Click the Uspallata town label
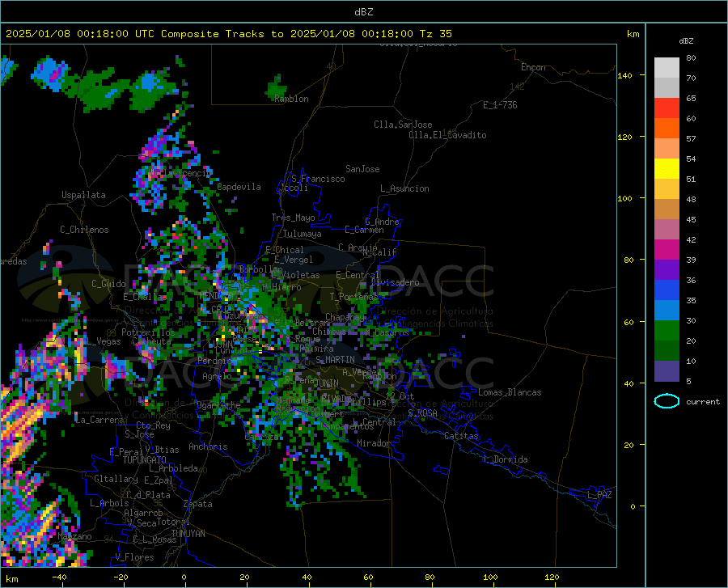728x588 pixels. [x=83, y=195]
